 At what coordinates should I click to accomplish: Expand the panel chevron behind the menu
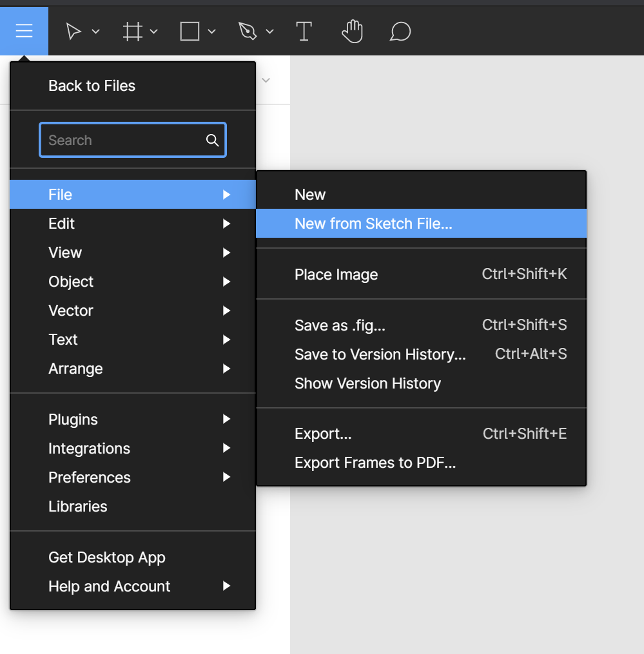[266, 80]
